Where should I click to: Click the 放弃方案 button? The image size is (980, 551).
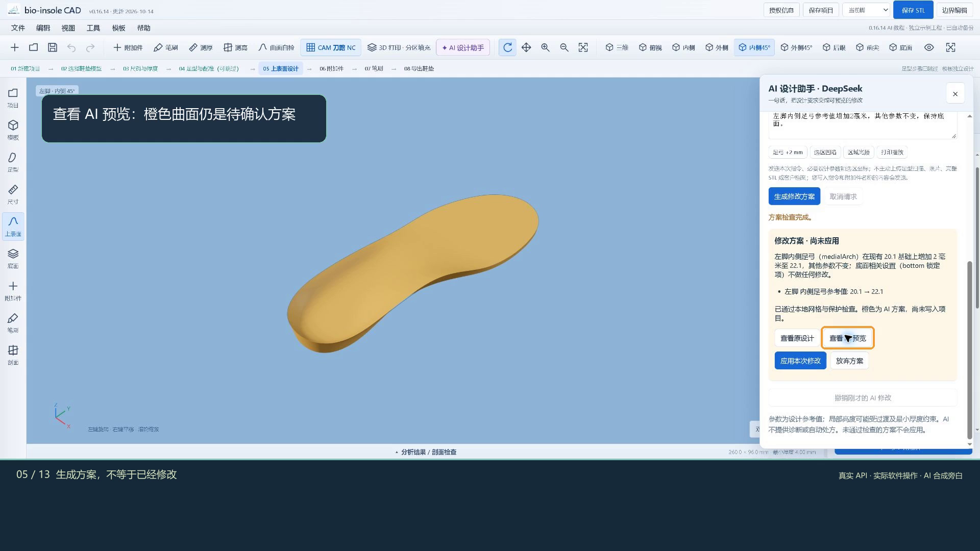[x=849, y=361]
